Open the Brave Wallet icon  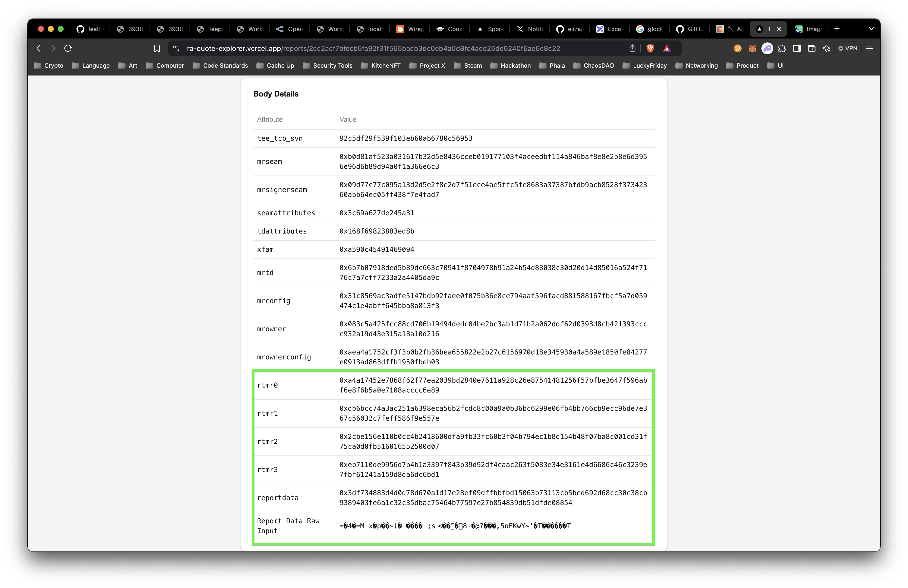[812, 48]
